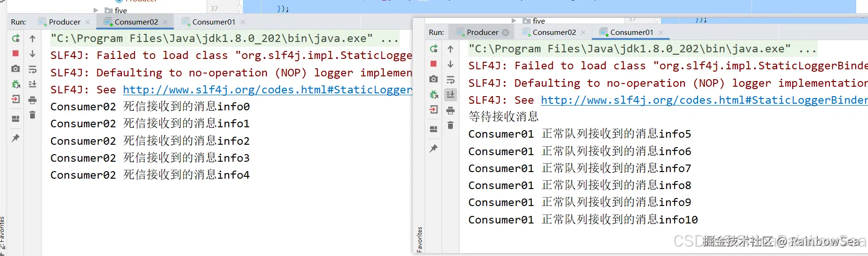Open the Favorites side panel of the right window
The image size is (868, 256).
(x=419, y=239)
